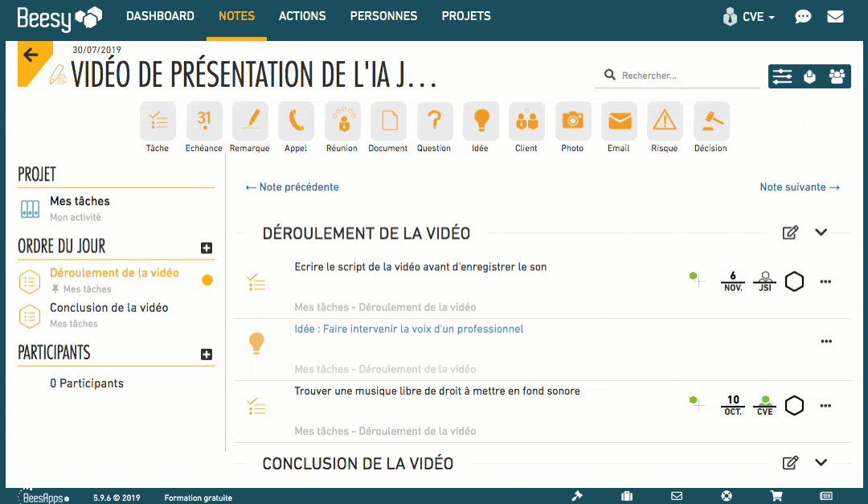
Task: Select the Idée lightbulb icon
Action: pos(481,121)
